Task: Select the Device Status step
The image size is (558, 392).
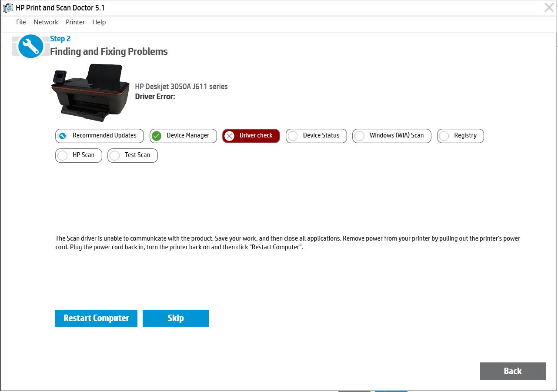Action: 316,136
